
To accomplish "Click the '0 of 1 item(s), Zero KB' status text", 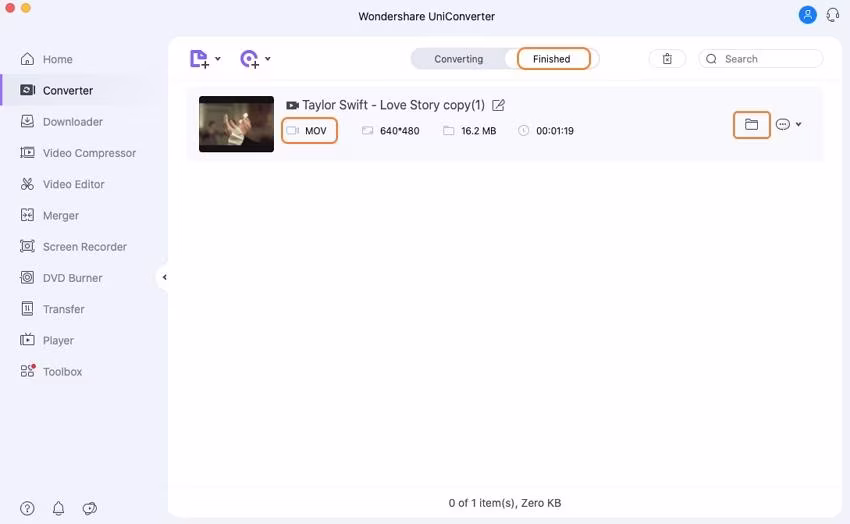I will pyautogui.click(x=505, y=503).
